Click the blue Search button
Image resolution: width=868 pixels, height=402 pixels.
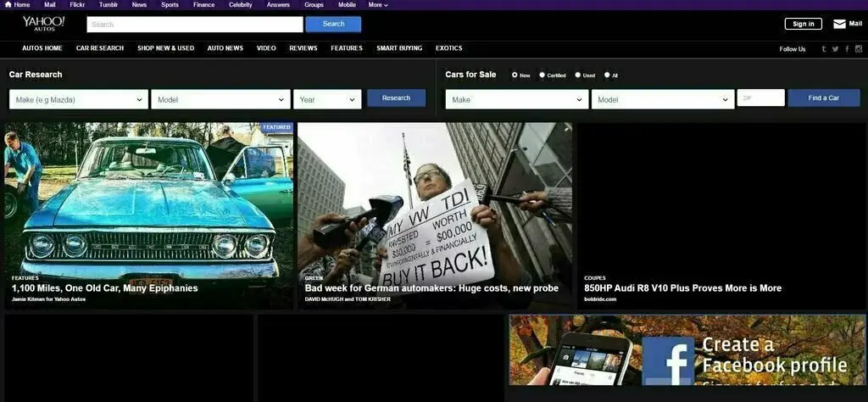(x=333, y=24)
